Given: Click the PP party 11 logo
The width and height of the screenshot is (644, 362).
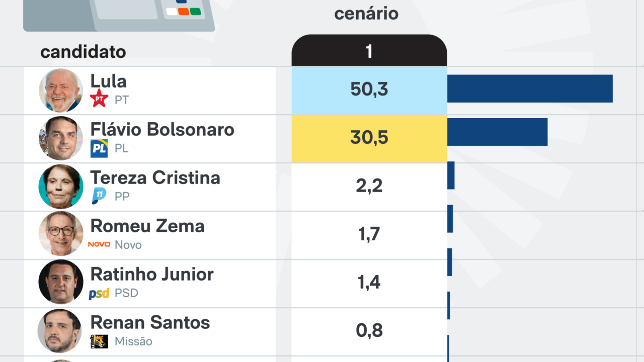Looking at the screenshot, I should (x=99, y=196).
